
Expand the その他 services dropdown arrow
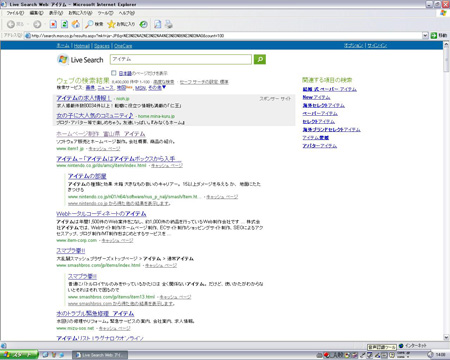(164, 87)
